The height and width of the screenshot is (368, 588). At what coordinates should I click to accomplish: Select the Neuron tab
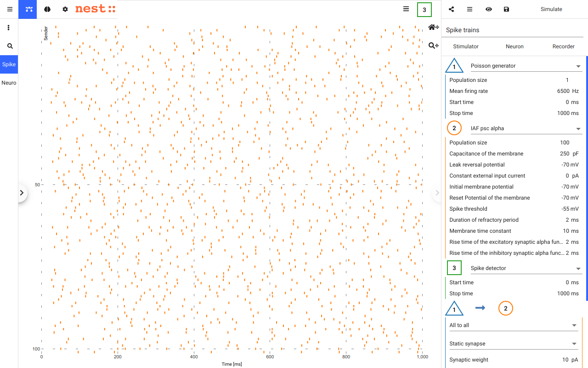pyautogui.click(x=514, y=46)
